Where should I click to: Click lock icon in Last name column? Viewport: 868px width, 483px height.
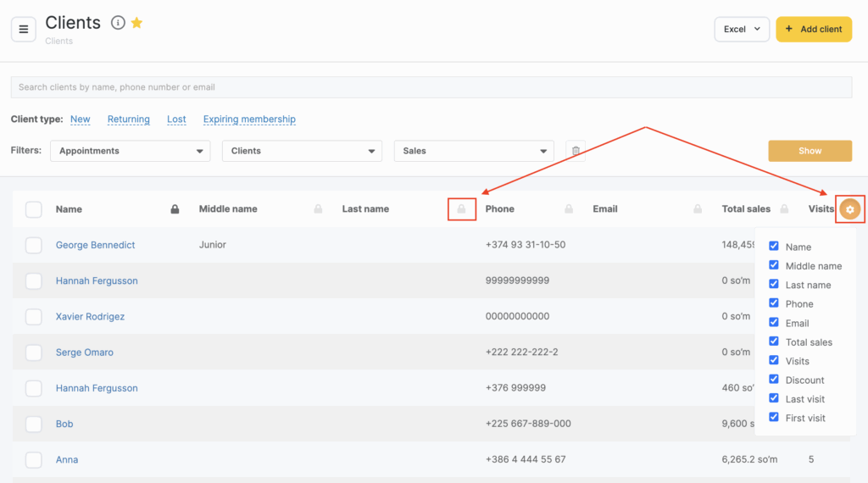[461, 209]
